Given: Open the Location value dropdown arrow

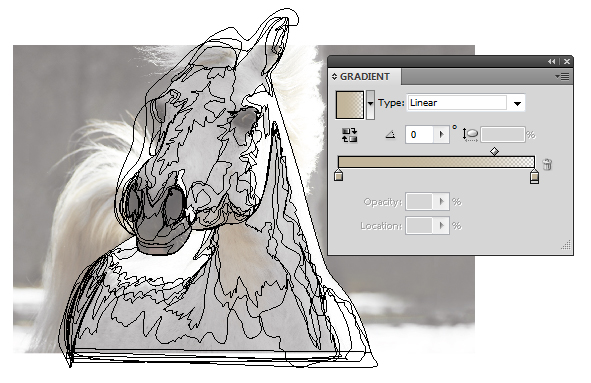Looking at the screenshot, I should [x=441, y=225].
